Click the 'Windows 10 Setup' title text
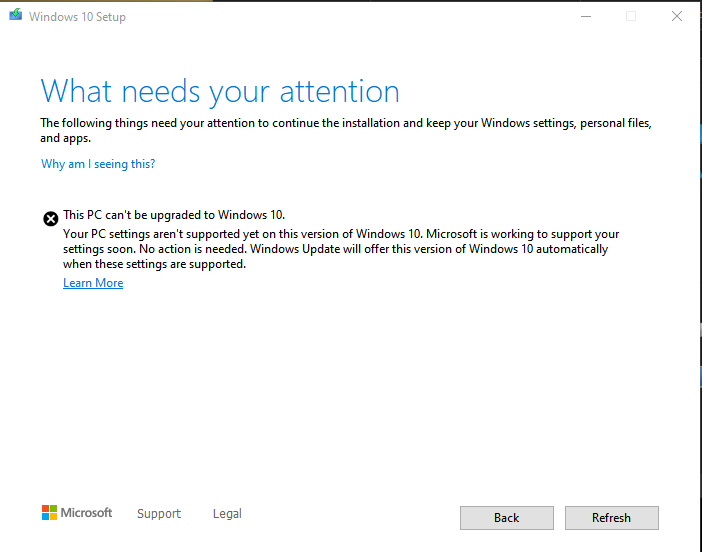702x552 pixels. click(x=77, y=17)
